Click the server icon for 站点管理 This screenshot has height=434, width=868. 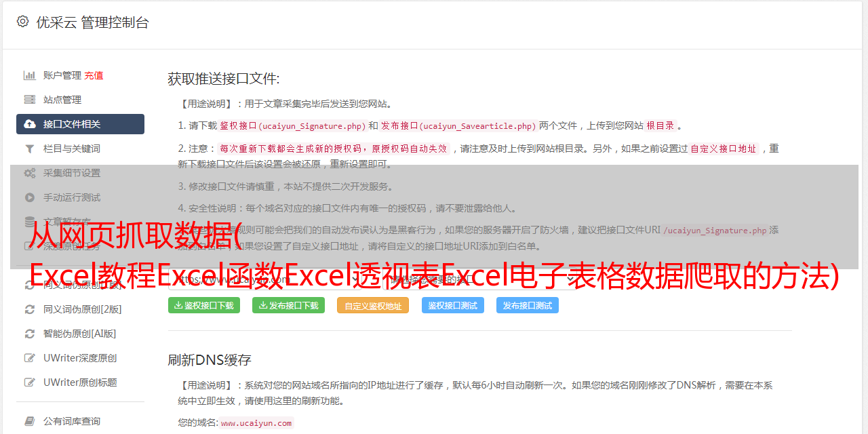30,100
